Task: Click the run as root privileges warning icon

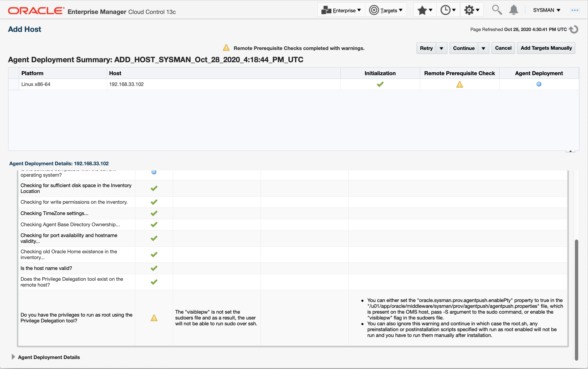Action: [x=154, y=318]
